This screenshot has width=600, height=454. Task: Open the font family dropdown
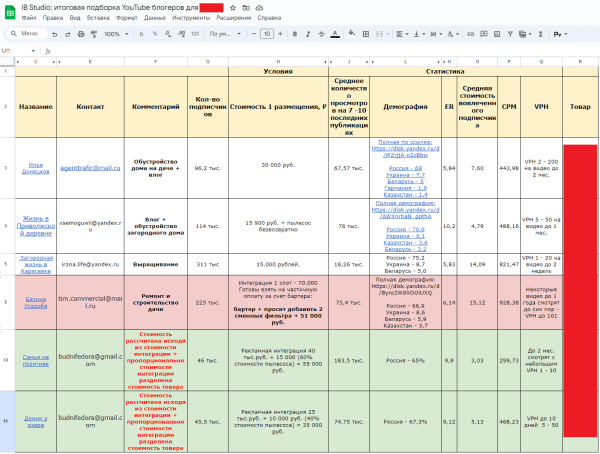[223, 34]
